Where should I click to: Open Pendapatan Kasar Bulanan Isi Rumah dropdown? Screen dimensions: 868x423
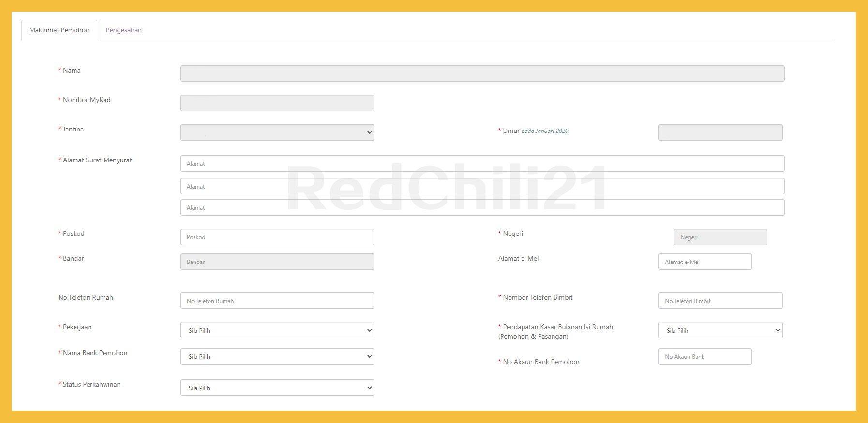click(x=720, y=330)
